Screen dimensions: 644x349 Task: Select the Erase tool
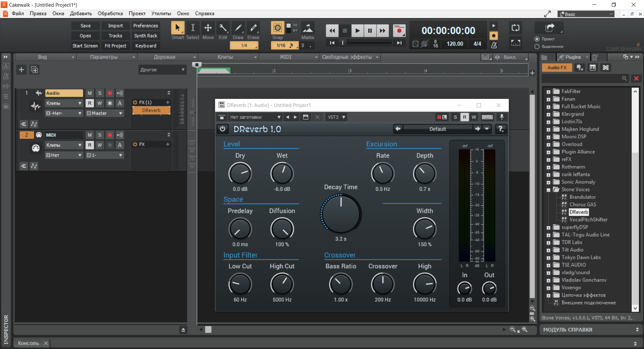tap(253, 28)
